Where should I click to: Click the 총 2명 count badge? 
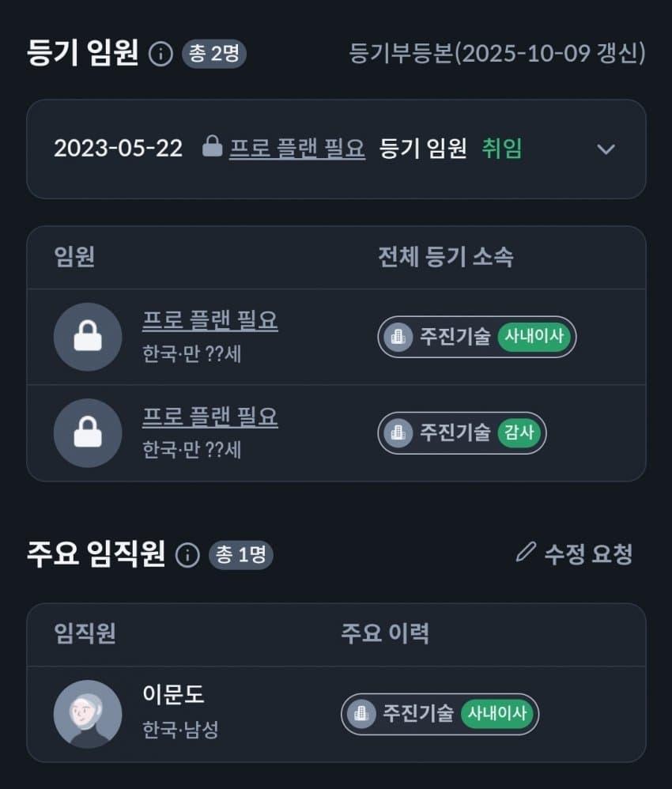tap(214, 53)
